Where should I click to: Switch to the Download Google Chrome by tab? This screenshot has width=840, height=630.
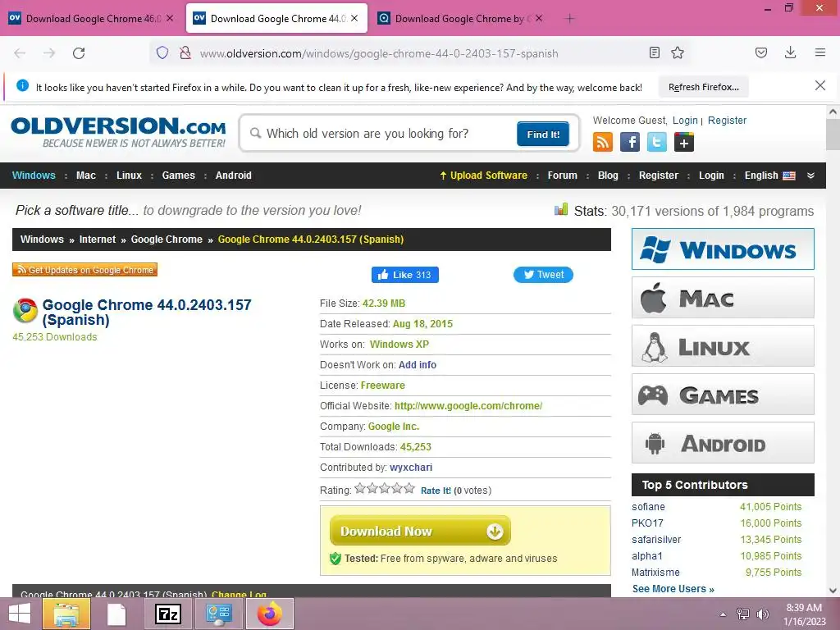(x=461, y=19)
